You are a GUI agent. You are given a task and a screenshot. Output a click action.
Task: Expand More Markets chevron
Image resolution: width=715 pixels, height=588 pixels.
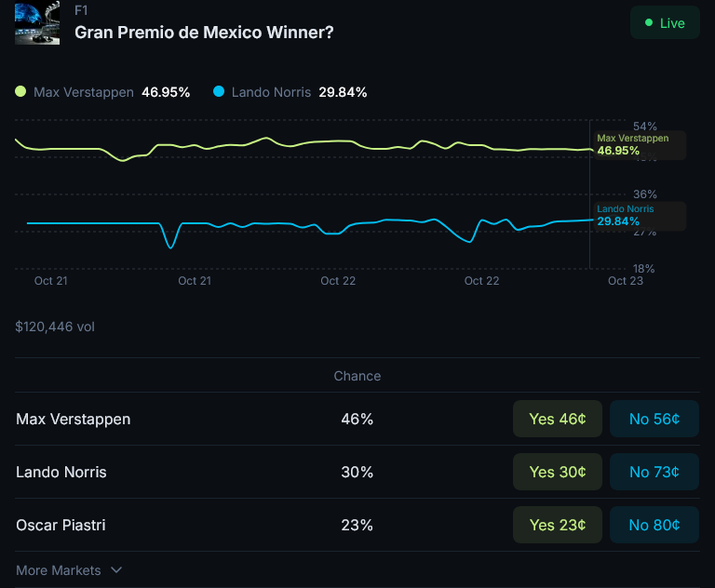pos(115,569)
